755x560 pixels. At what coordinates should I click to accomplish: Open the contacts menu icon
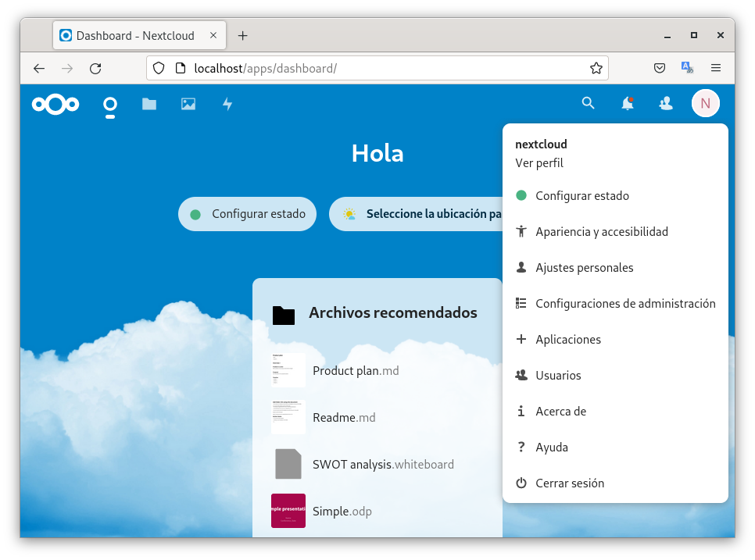[666, 103]
